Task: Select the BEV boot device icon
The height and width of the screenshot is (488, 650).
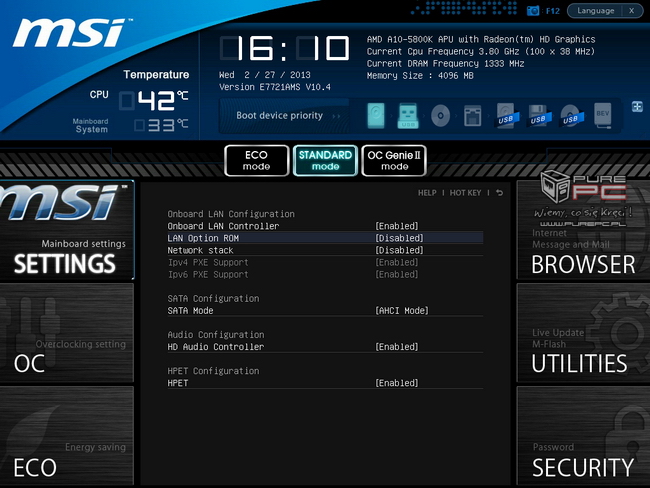Action: (603, 115)
